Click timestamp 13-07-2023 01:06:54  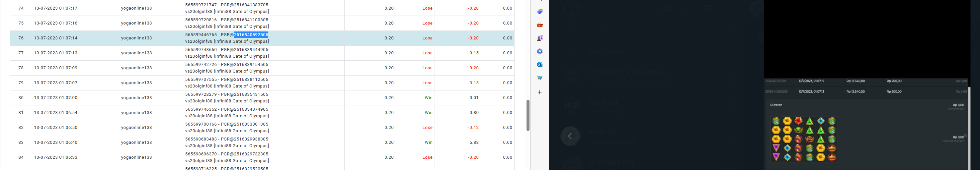55,112
